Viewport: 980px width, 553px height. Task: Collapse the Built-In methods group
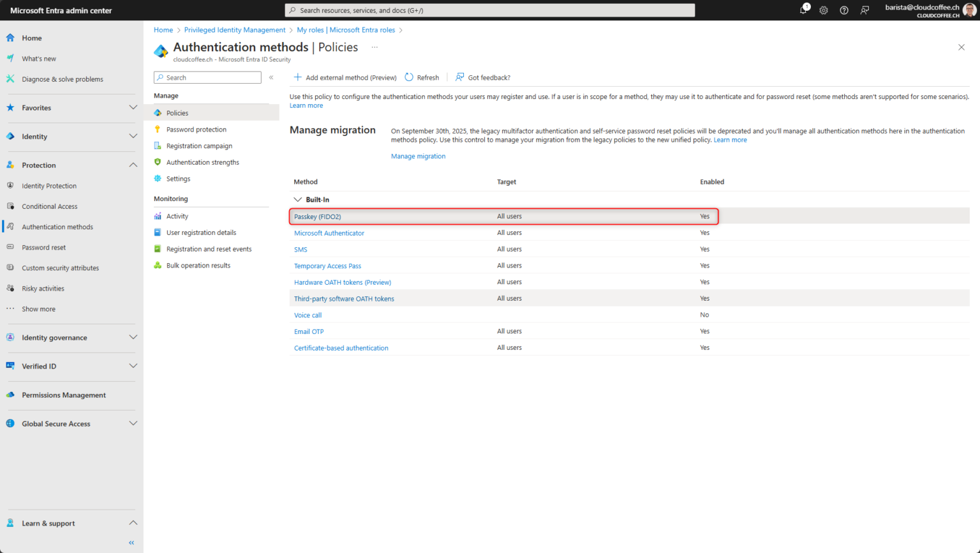pos(298,199)
